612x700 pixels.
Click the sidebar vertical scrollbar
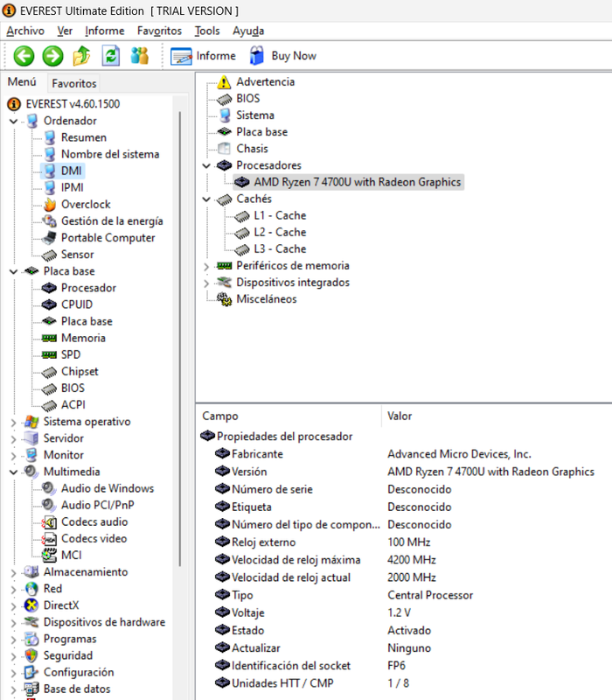click(180, 339)
